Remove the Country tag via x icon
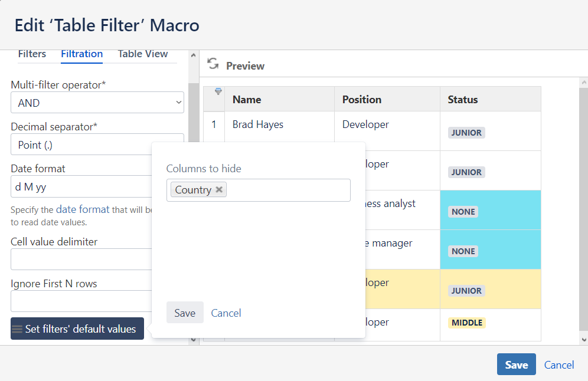Viewport: 588px width, 381px height. click(x=219, y=189)
